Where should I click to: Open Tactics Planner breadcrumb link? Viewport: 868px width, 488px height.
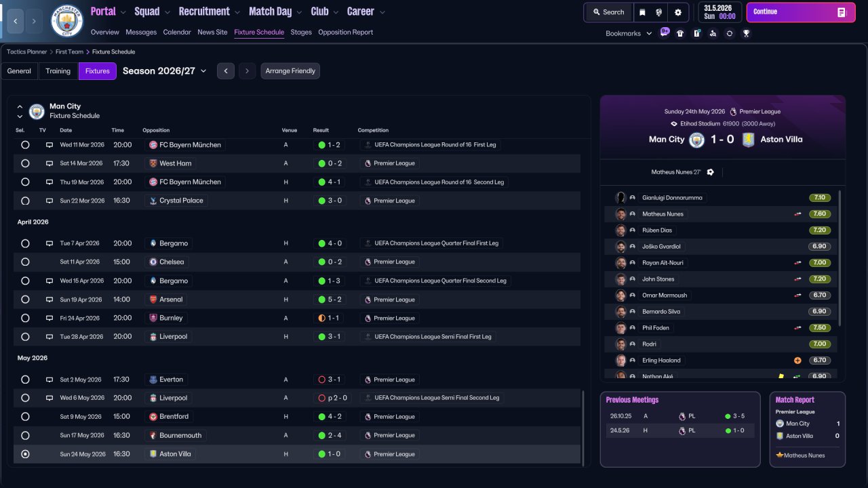(27, 52)
